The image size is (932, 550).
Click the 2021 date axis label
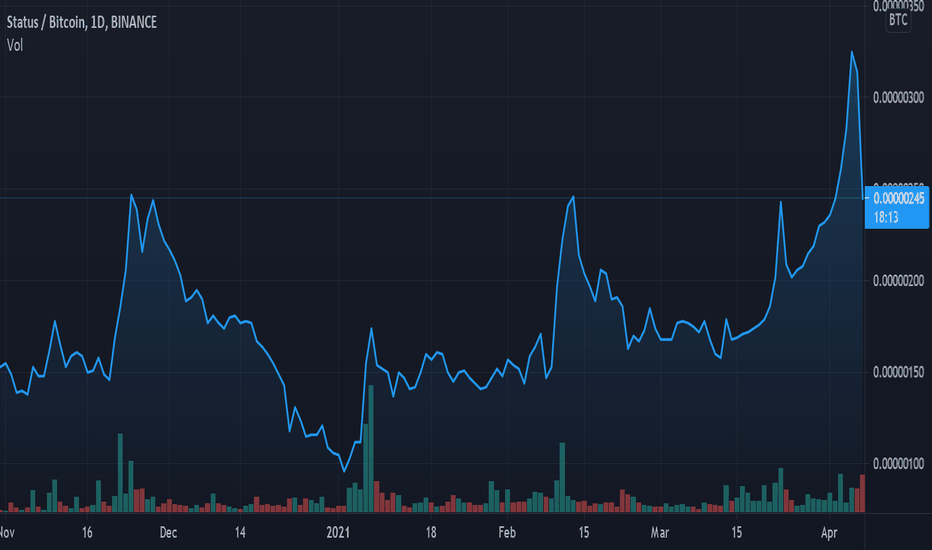(338, 532)
